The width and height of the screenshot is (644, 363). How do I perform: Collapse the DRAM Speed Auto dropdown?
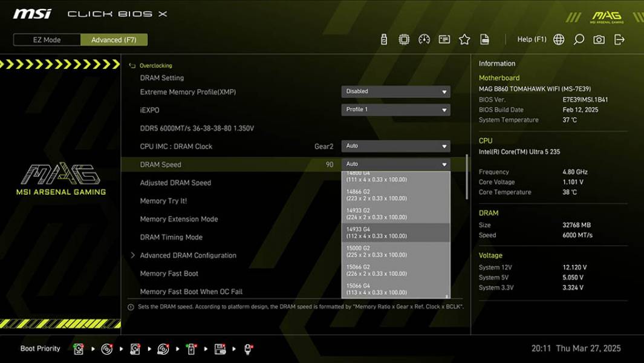pos(395,164)
